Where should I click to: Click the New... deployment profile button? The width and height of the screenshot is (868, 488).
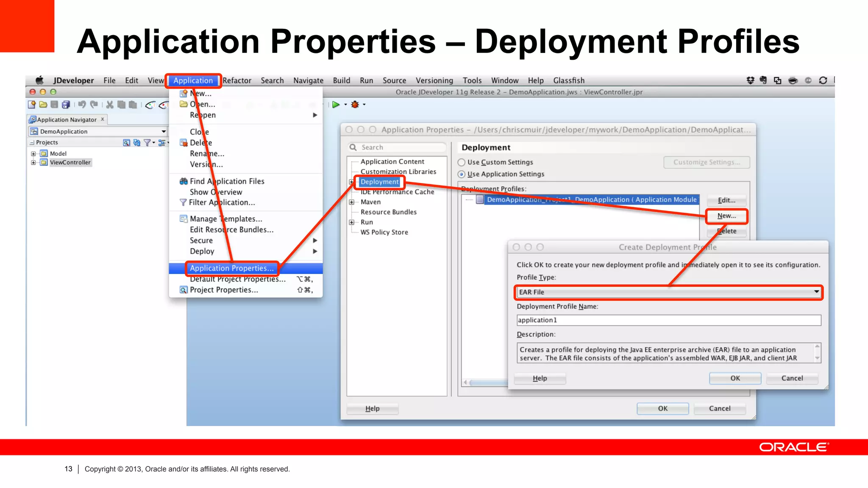[726, 216]
